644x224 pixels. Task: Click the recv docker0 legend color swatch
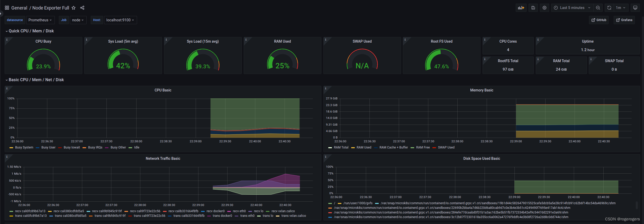click(203, 211)
